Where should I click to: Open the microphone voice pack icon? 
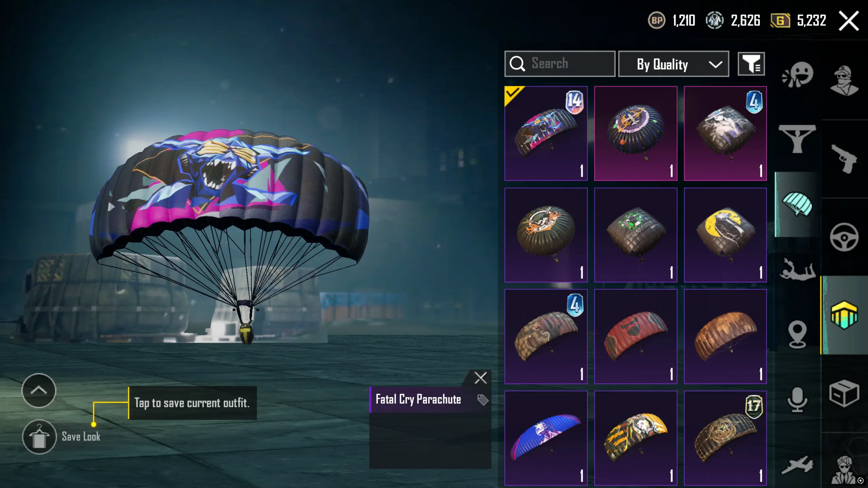[x=797, y=399]
